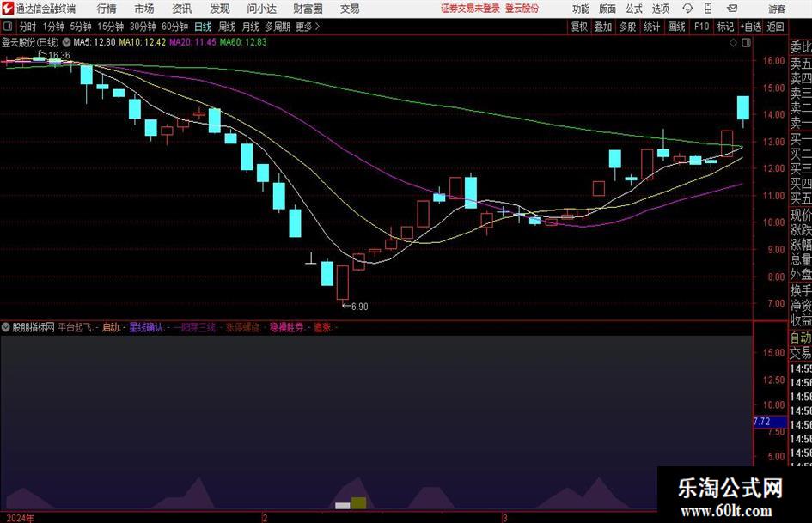Image resolution: width=812 pixels, height=523 pixels.
Task: Click the 启动 indicator label
Action: click(111, 327)
